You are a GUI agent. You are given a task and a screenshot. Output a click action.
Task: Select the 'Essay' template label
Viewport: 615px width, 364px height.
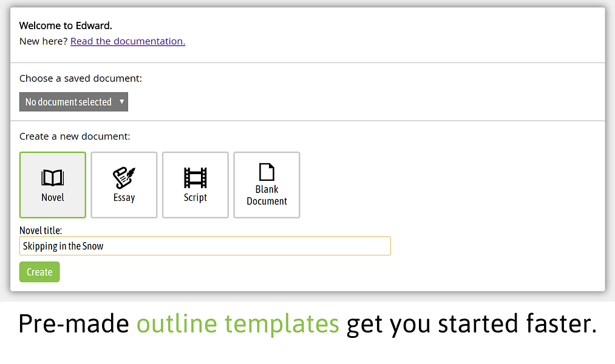pyautogui.click(x=124, y=198)
